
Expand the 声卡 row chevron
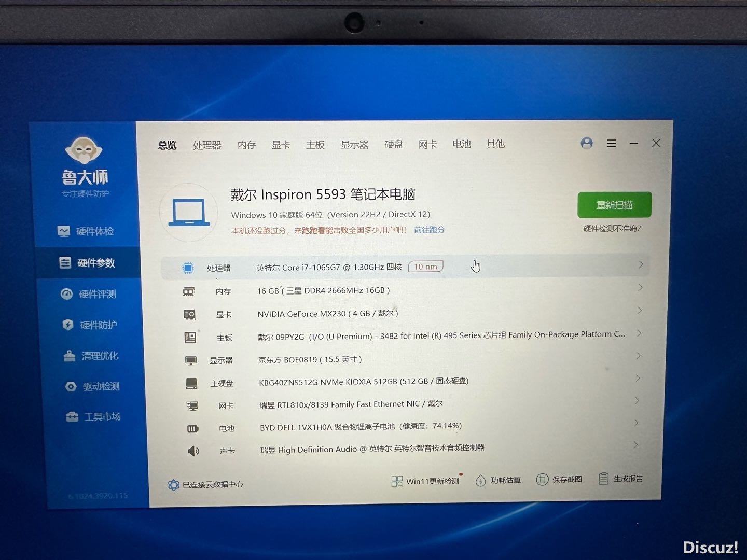tap(635, 444)
